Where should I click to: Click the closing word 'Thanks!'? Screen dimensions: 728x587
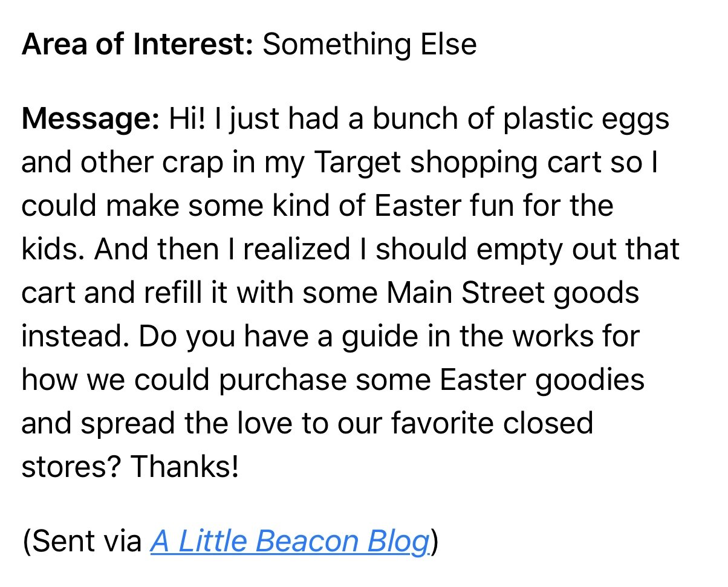[x=185, y=467]
